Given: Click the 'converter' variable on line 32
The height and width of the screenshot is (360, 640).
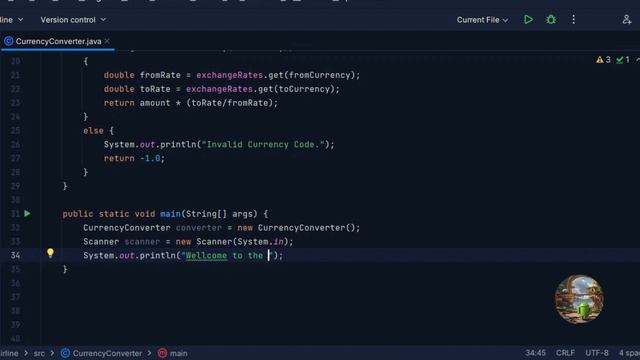Looking at the screenshot, I should (x=199, y=228).
